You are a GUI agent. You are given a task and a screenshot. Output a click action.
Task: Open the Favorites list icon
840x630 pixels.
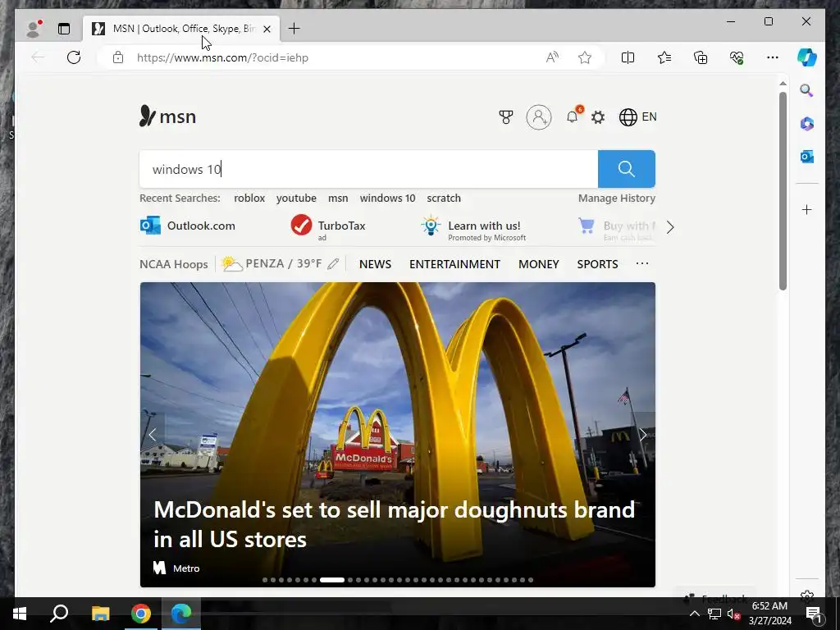664,57
